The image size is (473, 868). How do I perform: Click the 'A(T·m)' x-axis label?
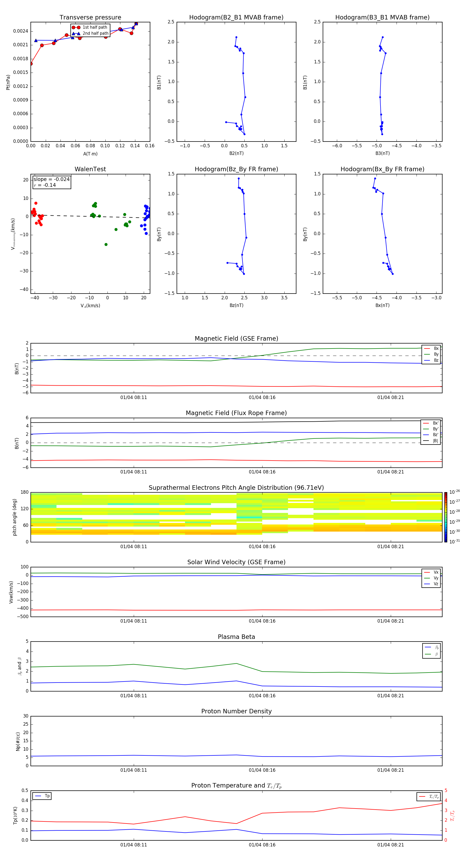(90, 154)
